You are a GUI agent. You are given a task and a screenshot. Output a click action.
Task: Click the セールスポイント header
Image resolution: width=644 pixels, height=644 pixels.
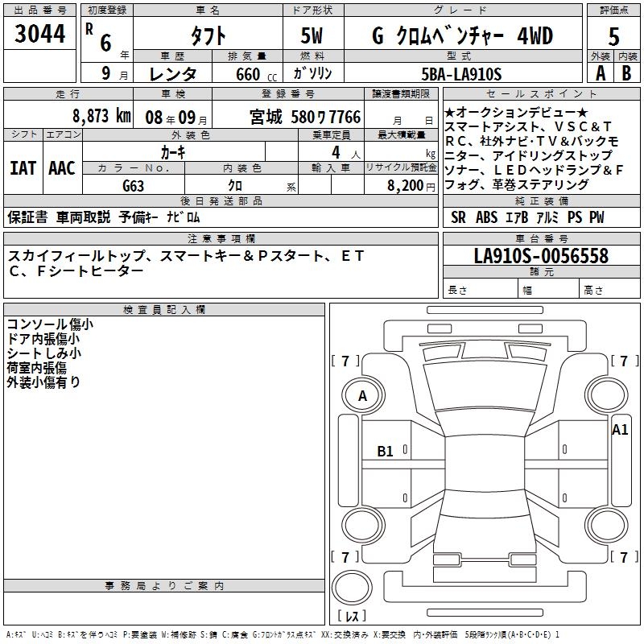(x=541, y=93)
